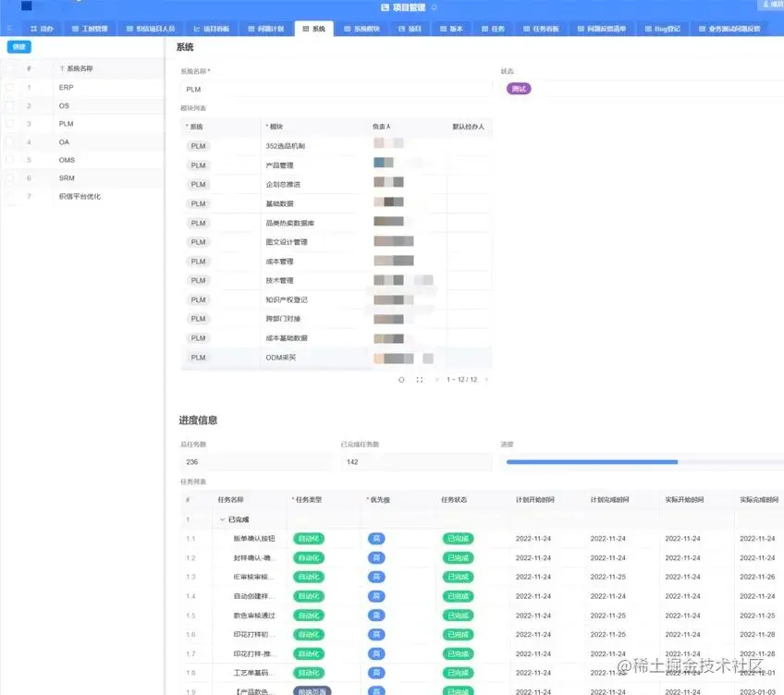
Task: Collapse the 已完成 task group
Action: tap(222, 519)
